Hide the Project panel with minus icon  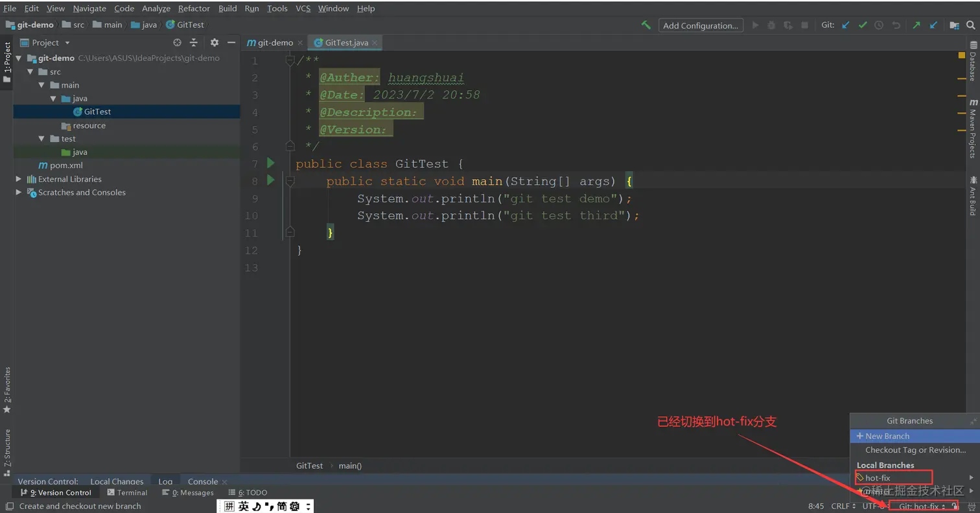point(231,43)
